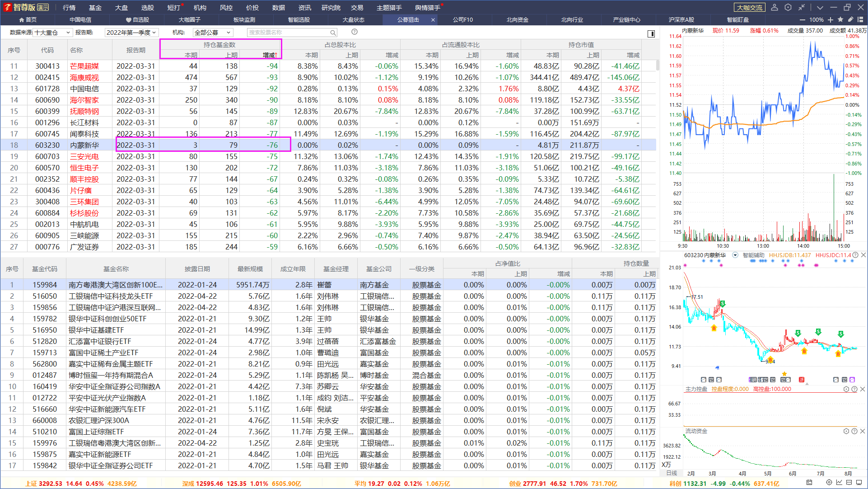Open the user account icon in title bar
Viewport: 868px width, 489px height.
(775, 7)
